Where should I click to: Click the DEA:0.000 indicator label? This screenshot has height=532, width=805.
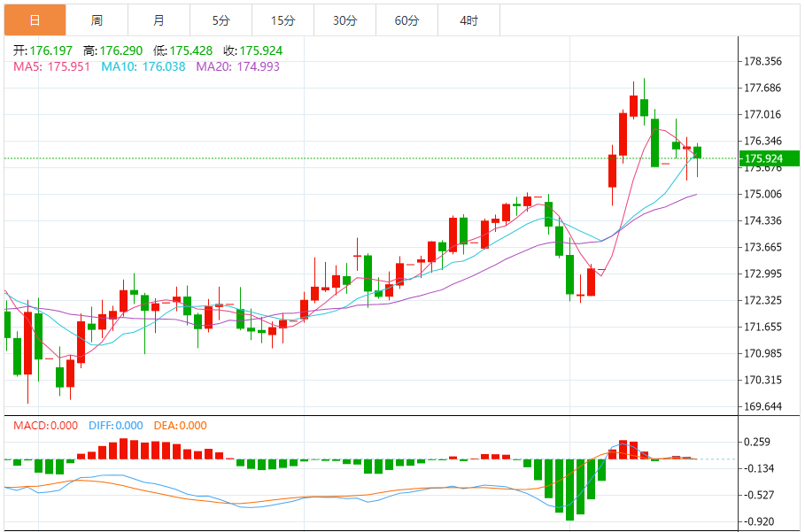click(180, 425)
